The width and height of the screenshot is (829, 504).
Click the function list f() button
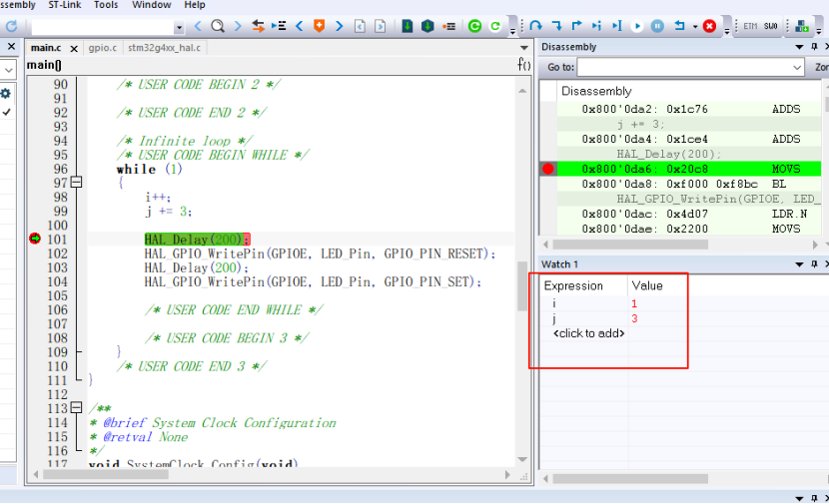(524, 65)
